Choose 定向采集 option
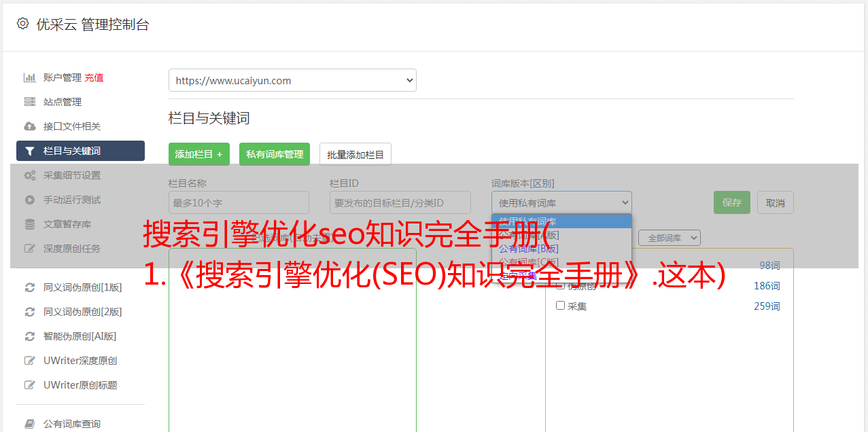Screen dimensions: 868x432 point(561,276)
